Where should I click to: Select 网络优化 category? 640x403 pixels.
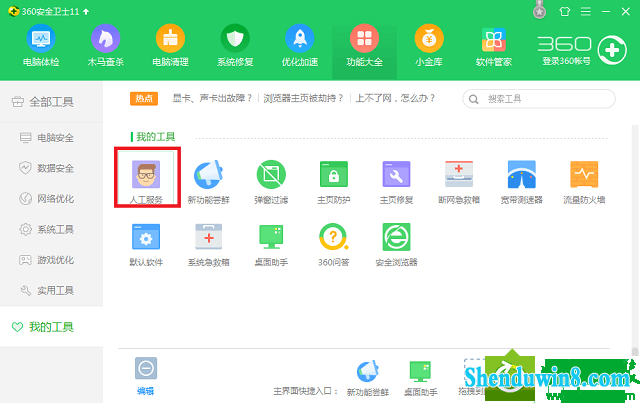click(51, 199)
